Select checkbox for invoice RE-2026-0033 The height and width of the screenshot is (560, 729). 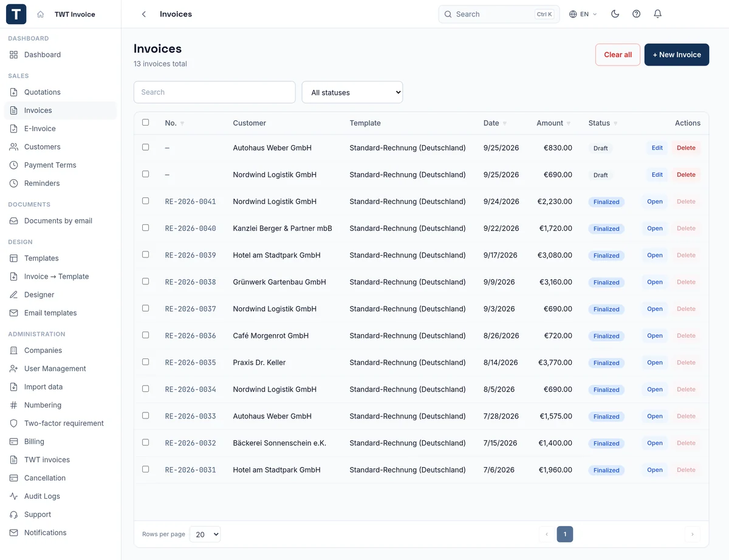click(x=145, y=415)
